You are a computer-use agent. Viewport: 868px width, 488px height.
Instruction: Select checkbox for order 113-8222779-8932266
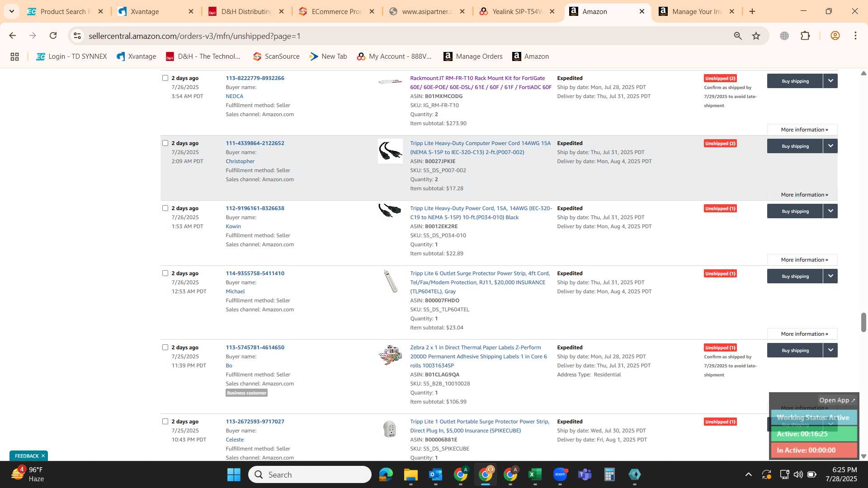click(x=165, y=78)
